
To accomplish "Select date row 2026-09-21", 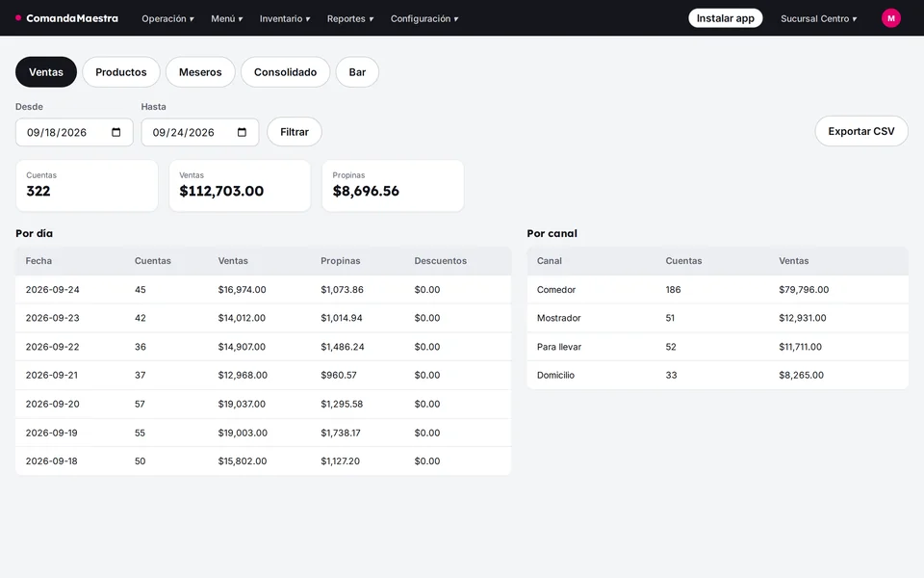I will tap(264, 375).
